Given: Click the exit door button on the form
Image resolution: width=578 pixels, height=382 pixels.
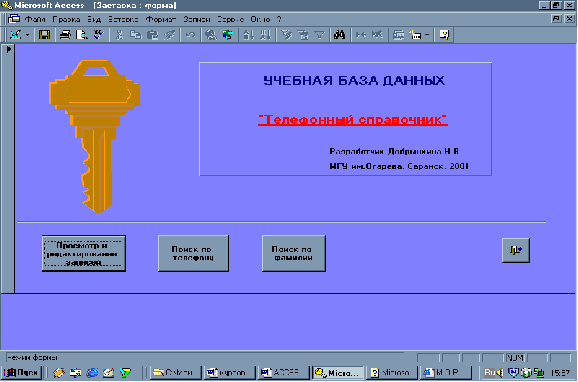Looking at the screenshot, I should [516, 250].
